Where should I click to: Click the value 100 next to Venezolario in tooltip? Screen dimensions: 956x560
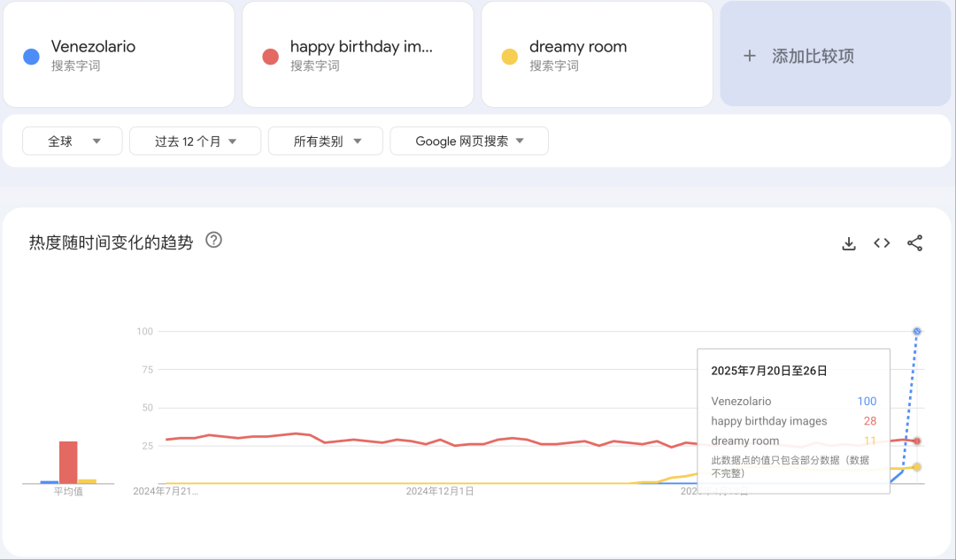867,401
